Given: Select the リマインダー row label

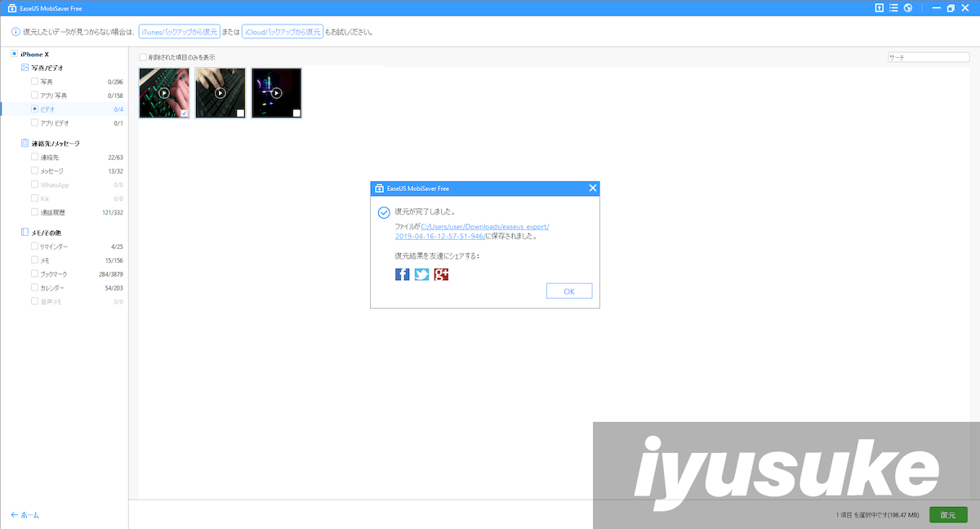Looking at the screenshot, I should click(x=55, y=247).
